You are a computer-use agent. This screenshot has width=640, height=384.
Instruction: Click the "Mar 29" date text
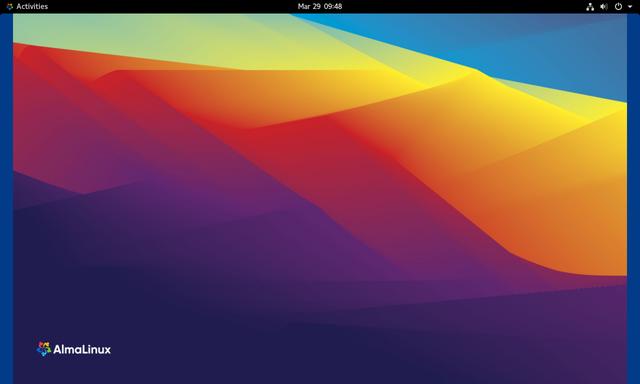[309, 7]
